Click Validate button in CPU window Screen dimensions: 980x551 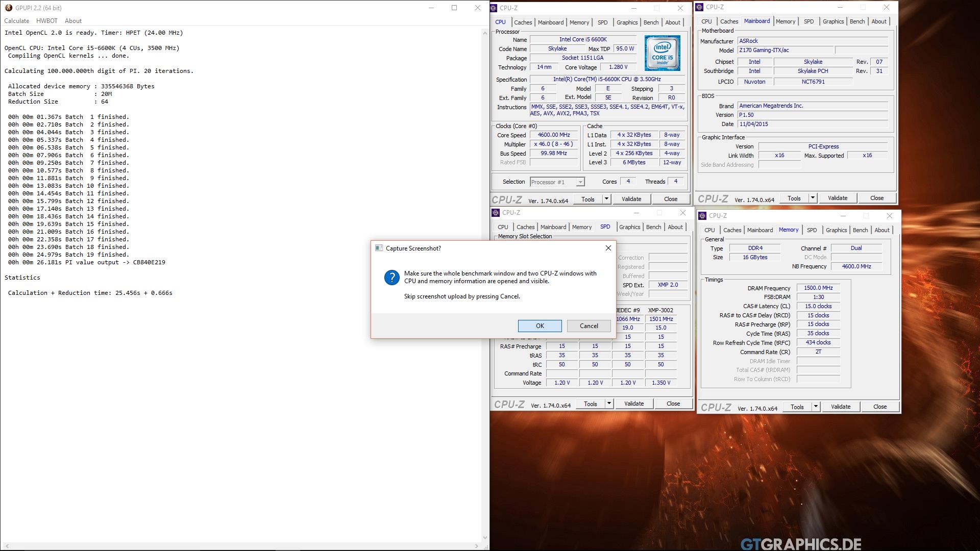point(631,199)
